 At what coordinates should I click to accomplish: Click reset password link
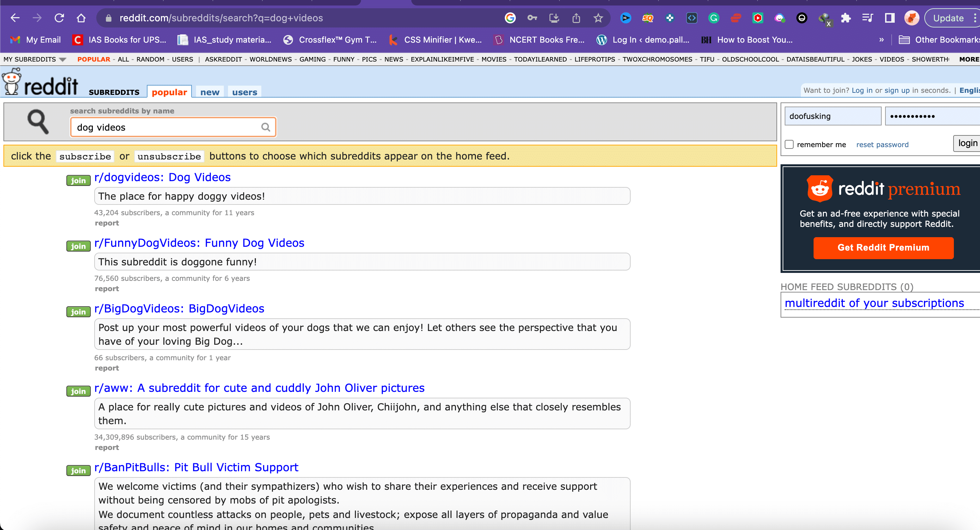tap(882, 144)
